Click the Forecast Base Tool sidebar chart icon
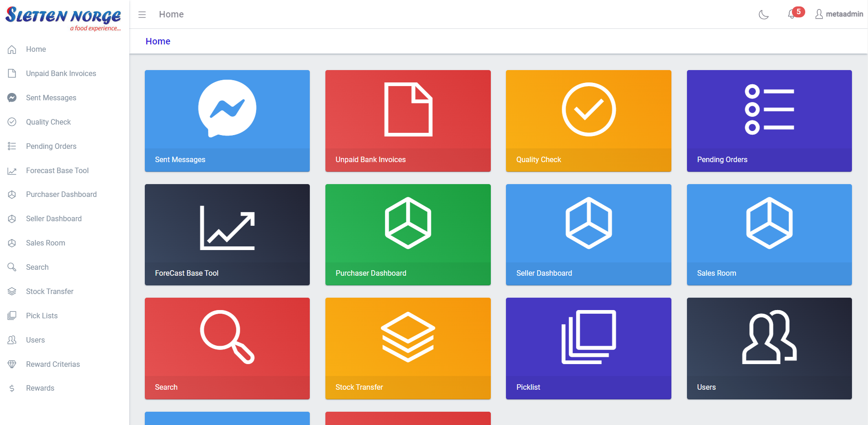The image size is (868, 425). [x=12, y=170]
